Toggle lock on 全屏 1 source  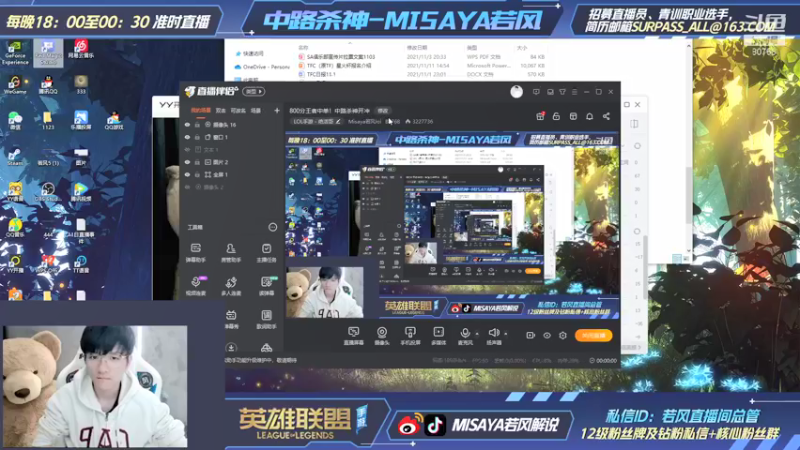pos(197,174)
